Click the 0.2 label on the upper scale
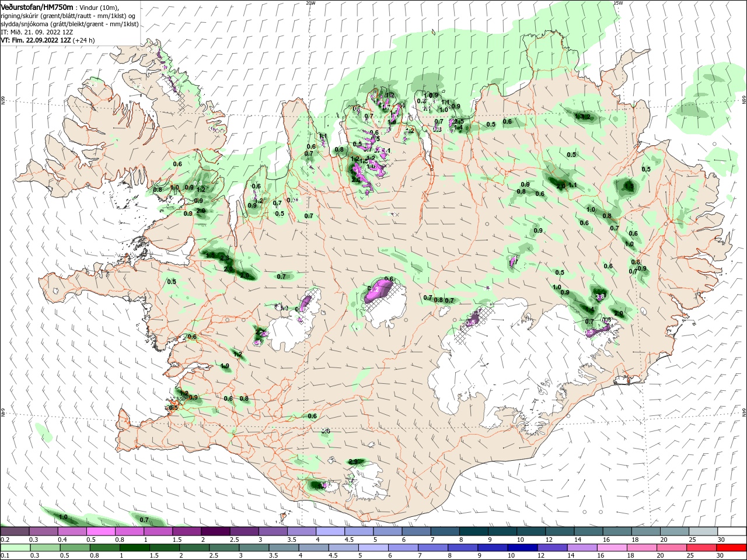This screenshot has height=560, width=747. (x=5, y=540)
